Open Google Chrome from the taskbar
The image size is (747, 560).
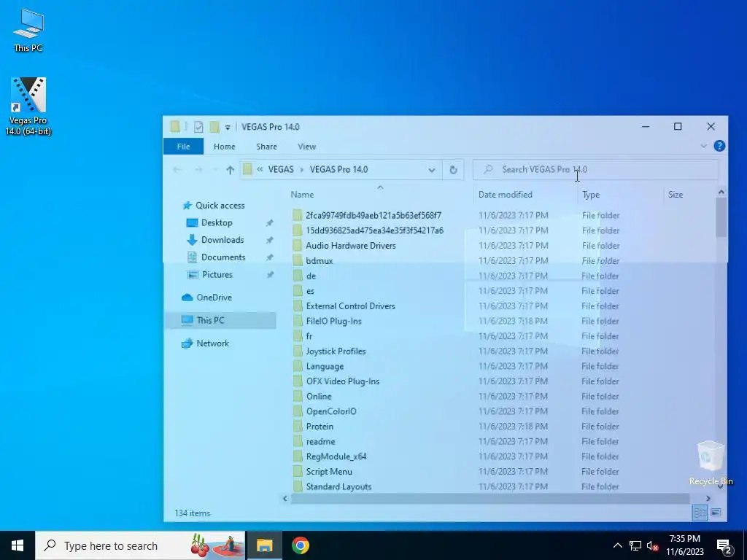301,545
